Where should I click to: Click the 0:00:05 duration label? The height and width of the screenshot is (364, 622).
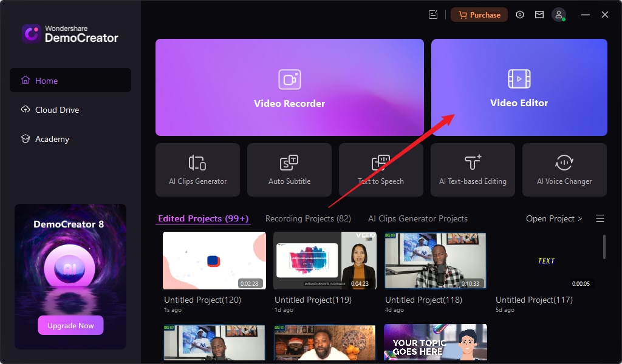[x=581, y=283]
